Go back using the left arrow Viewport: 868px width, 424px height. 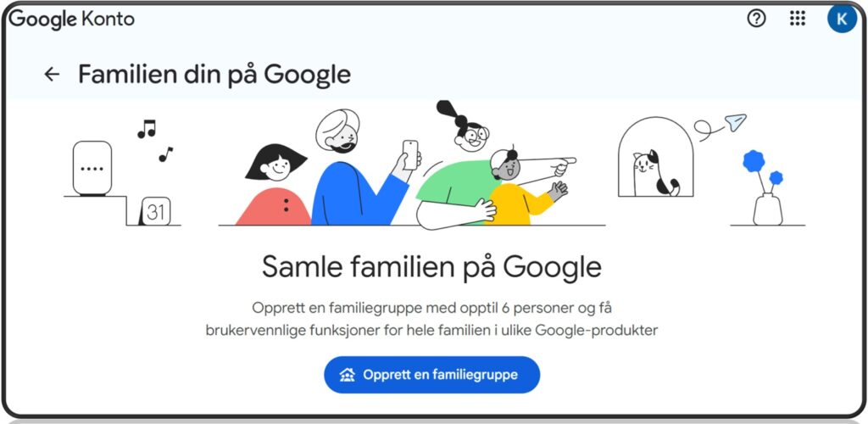(53, 75)
